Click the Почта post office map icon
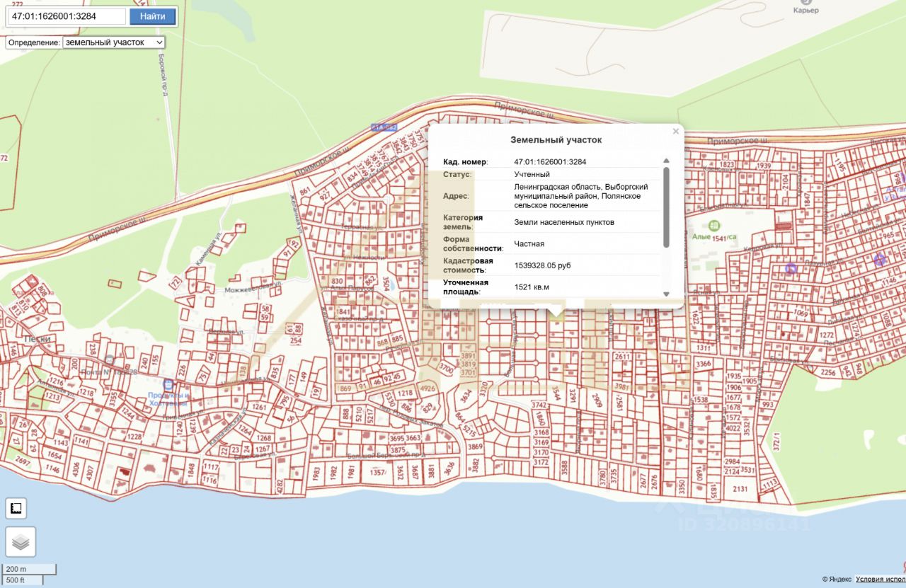Viewport: 906px width, 588px height. (x=110, y=361)
